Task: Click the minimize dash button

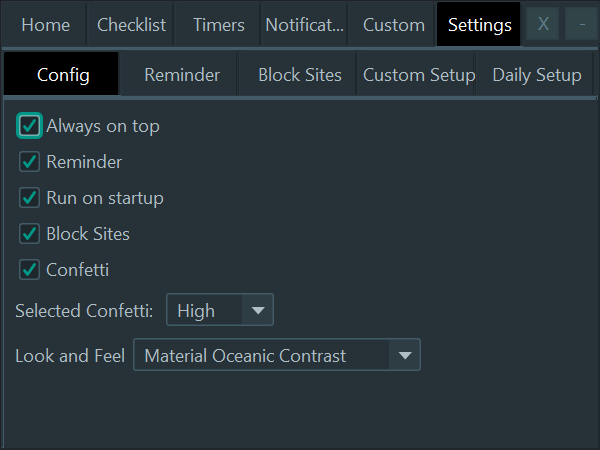Action: (582, 24)
